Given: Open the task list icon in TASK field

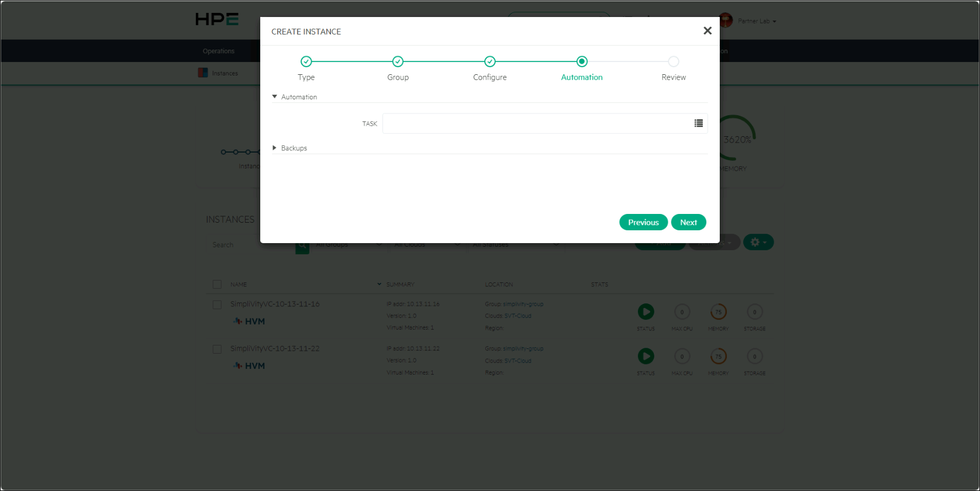Looking at the screenshot, I should (x=698, y=123).
